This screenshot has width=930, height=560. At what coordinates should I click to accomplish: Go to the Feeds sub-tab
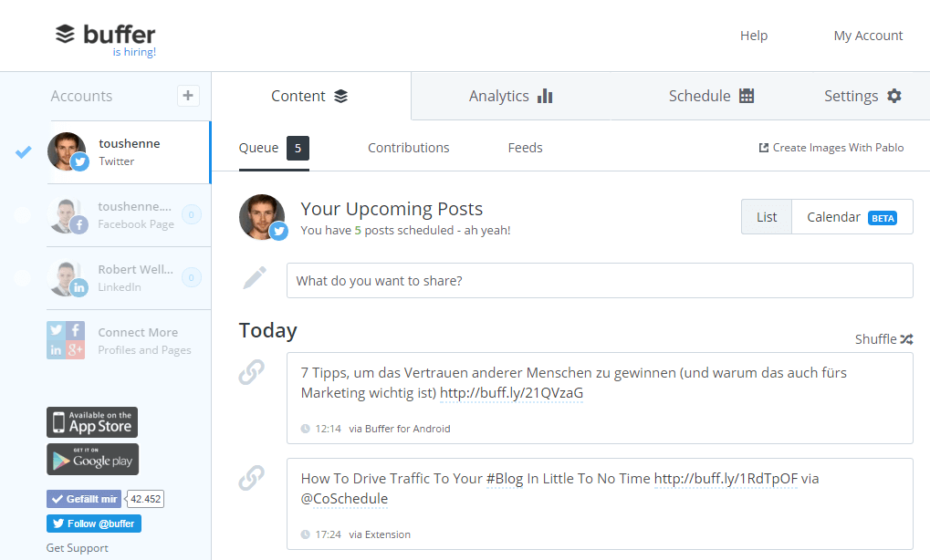525,148
